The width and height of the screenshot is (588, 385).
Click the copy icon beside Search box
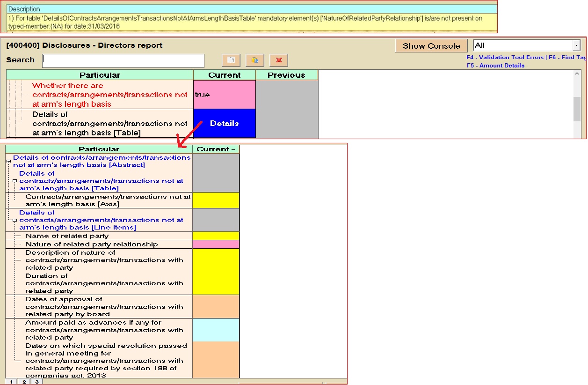[x=231, y=60]
